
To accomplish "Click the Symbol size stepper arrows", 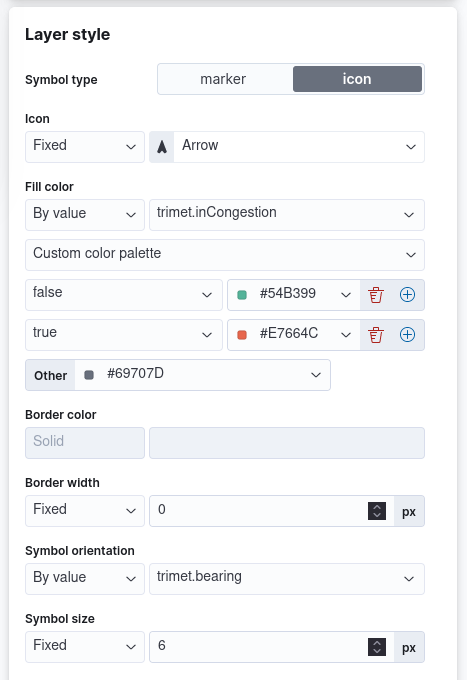I will (x=377, y=647).
